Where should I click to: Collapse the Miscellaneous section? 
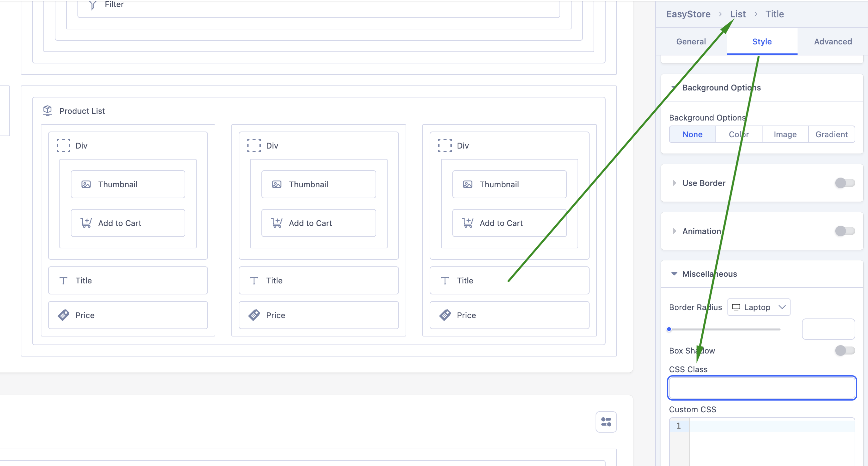pos(674,274)
